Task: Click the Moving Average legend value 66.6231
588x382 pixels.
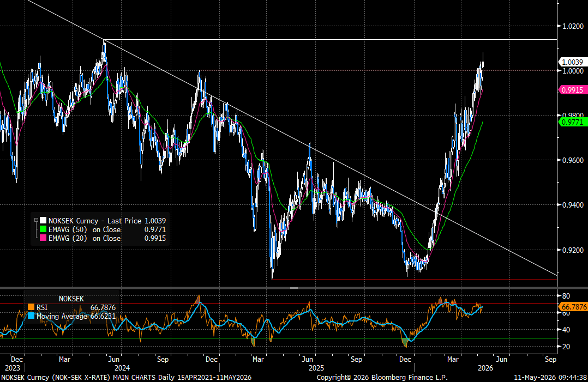Action: pos(103,316)
